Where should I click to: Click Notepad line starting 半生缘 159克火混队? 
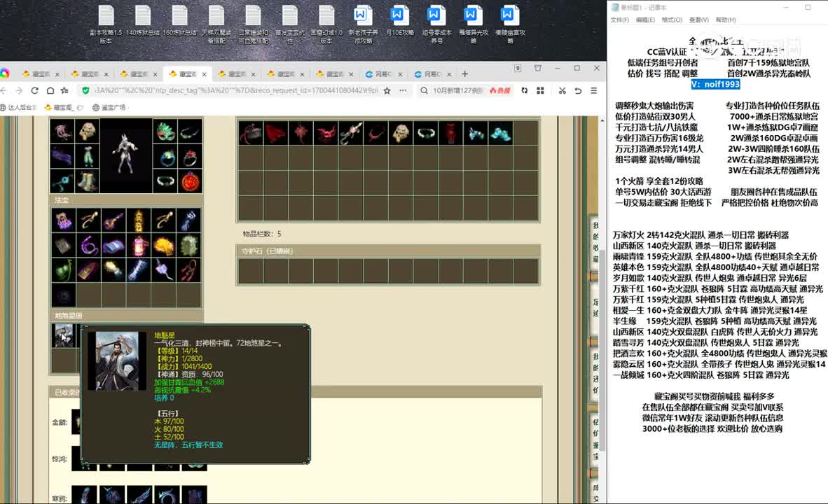tap(715, 321)
